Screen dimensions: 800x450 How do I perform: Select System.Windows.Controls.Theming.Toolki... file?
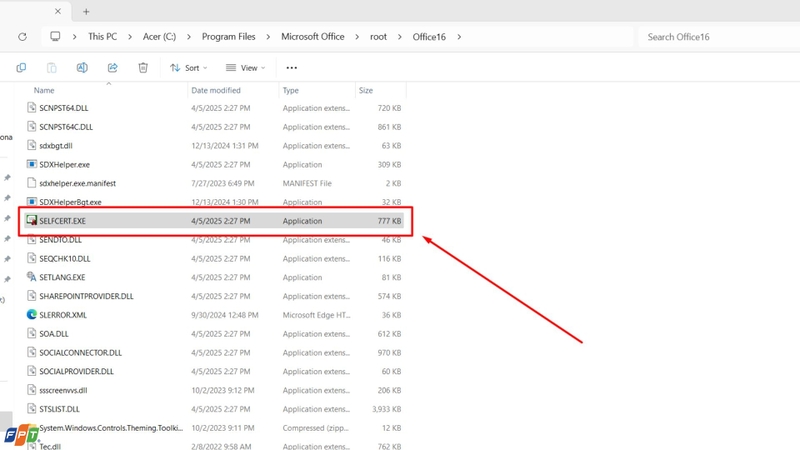111,428
